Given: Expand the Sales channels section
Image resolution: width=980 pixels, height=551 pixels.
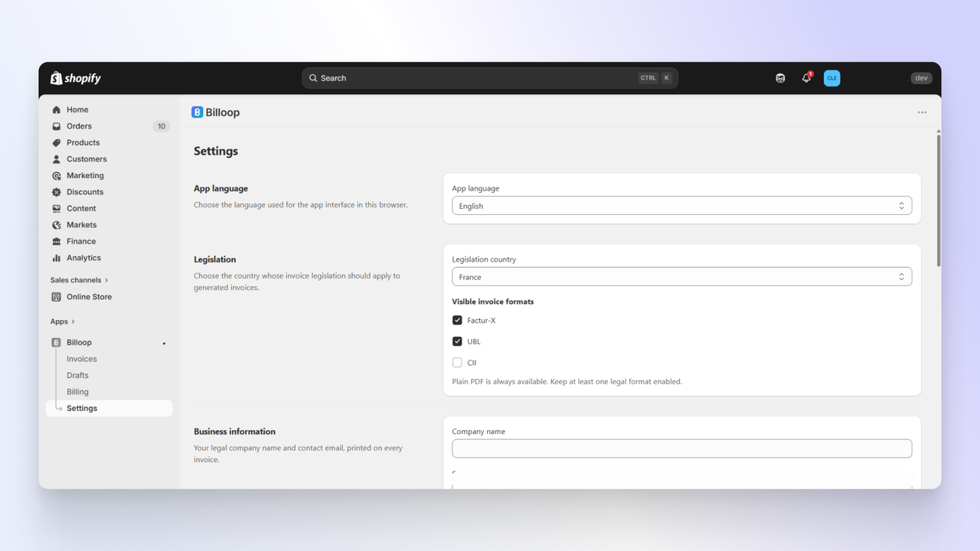Looking at the screenshot, I should 80,280.
